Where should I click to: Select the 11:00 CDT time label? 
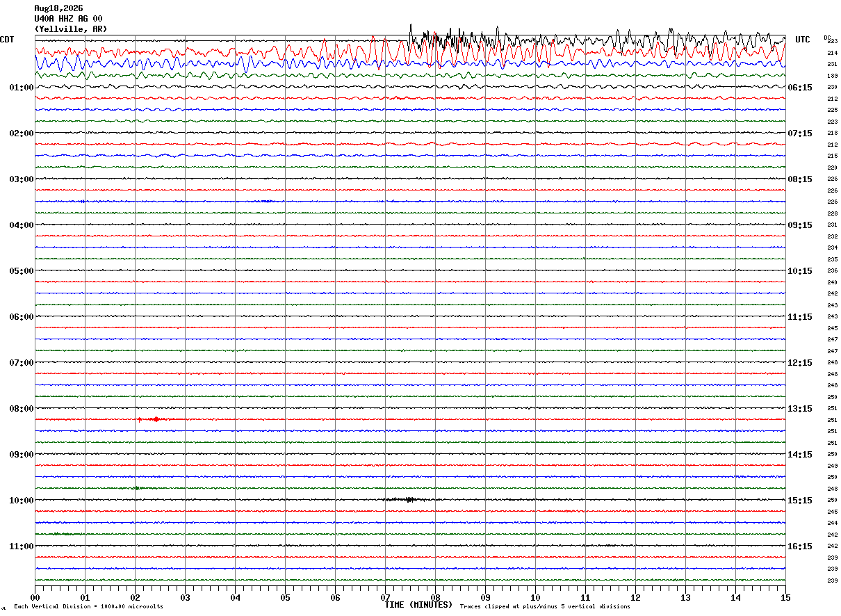coord(22,546)
